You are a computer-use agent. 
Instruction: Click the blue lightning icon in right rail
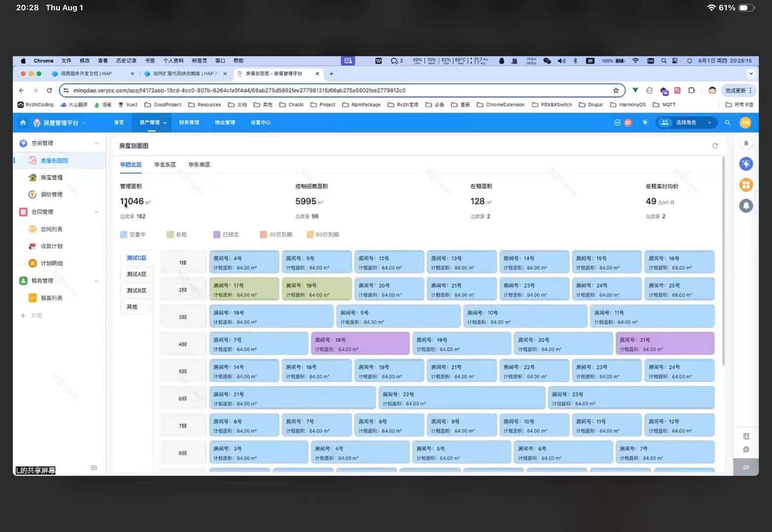[x=746, y=164]
